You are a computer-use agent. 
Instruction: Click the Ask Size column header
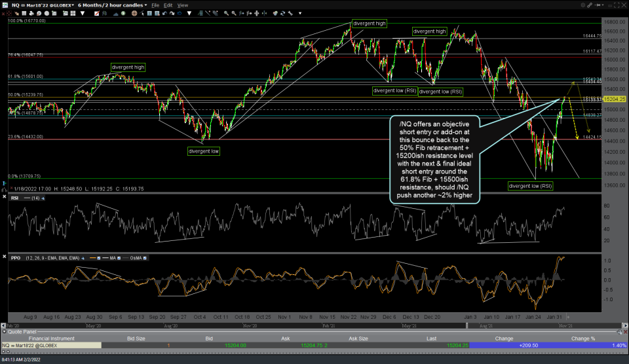tap(358, 338)
